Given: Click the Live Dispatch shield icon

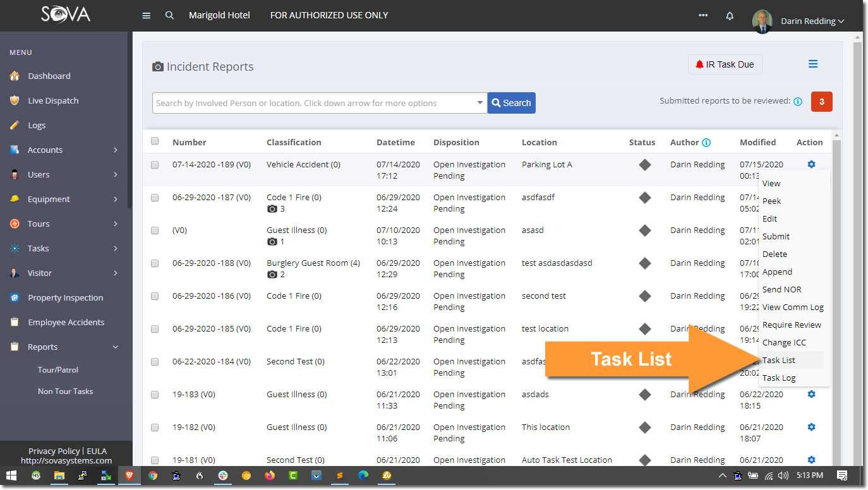Looking at the screenshot, I should point(15,100).
